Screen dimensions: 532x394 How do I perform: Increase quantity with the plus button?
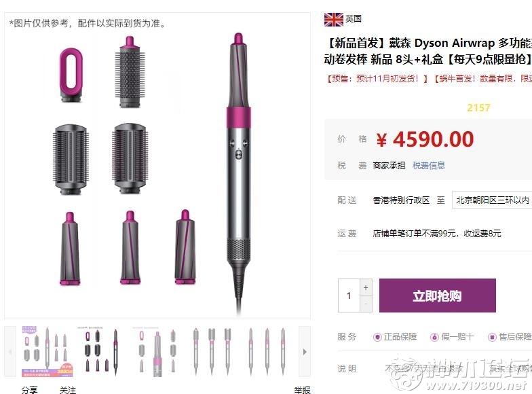[x=366, y=287]
